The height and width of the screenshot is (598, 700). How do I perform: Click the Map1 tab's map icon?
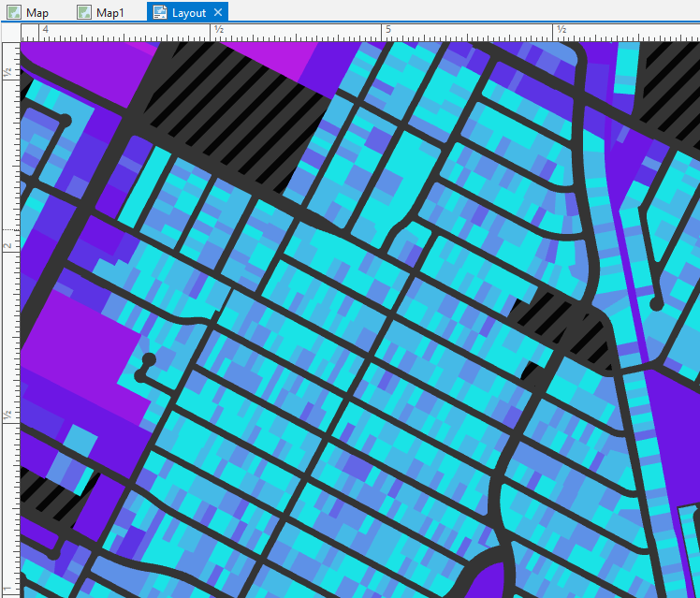(84, 12)
